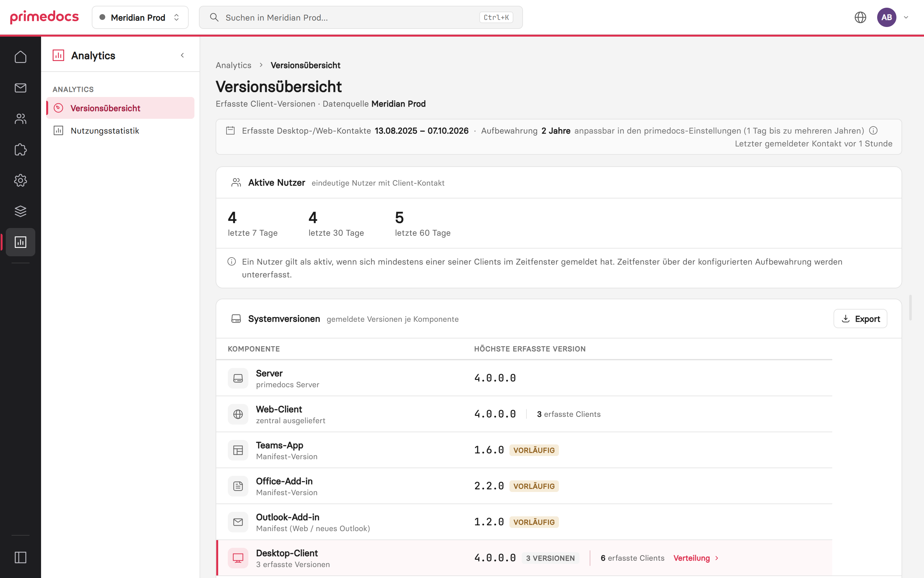
Task: Click the Teams-App table icon
Action: click(238, 450)
